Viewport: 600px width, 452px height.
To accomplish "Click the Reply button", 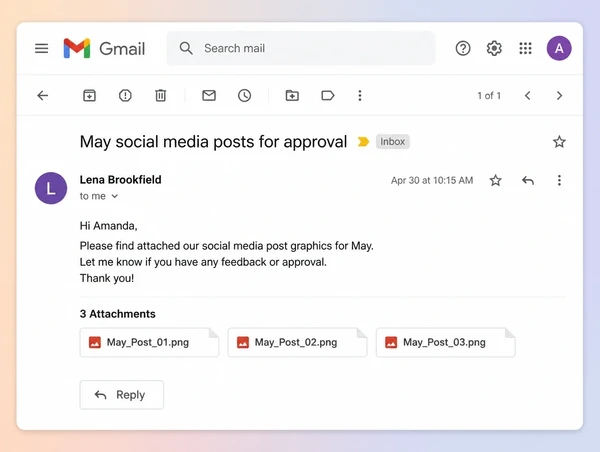I will pos(122,395).
